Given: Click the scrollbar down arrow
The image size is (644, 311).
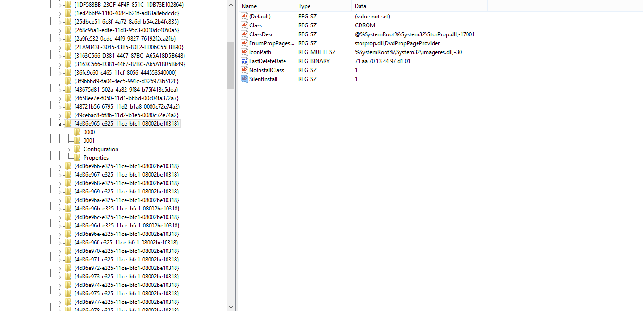Looking at the screenshot, I should pyautogui.click(x=231, y=307).
